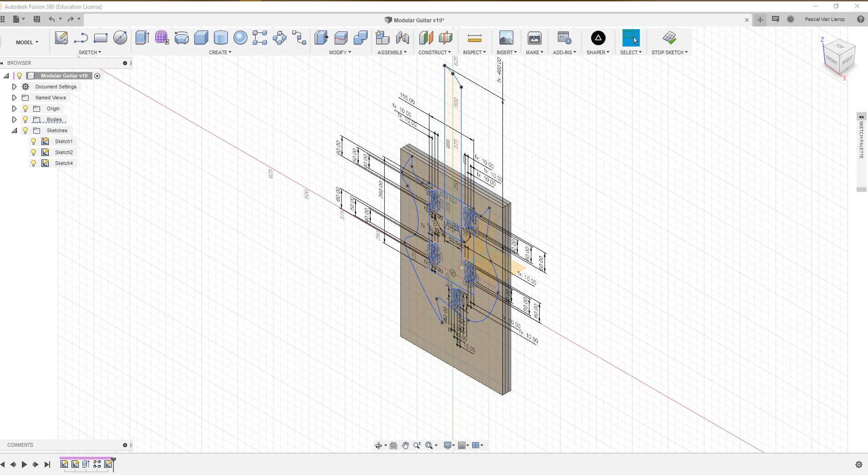This screenshot has width=868, height=475.
Task: Open the Shaper Origin tool icon
Action: click(598, 38)
